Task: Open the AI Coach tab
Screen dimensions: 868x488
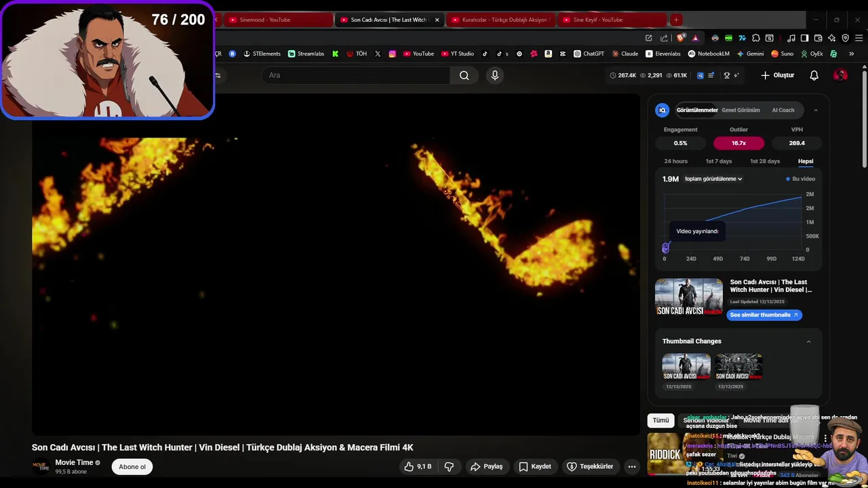Action: 783,110
